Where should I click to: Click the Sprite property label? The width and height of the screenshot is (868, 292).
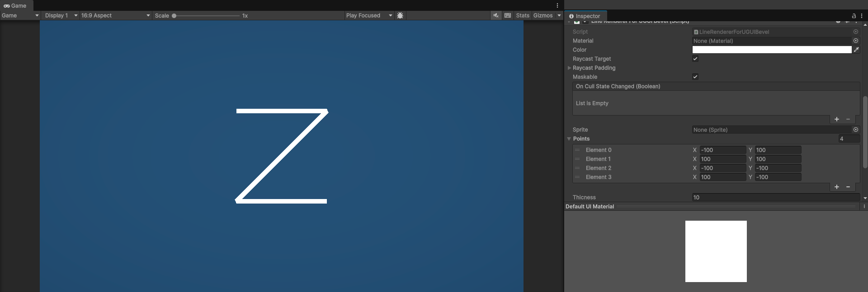580,130
